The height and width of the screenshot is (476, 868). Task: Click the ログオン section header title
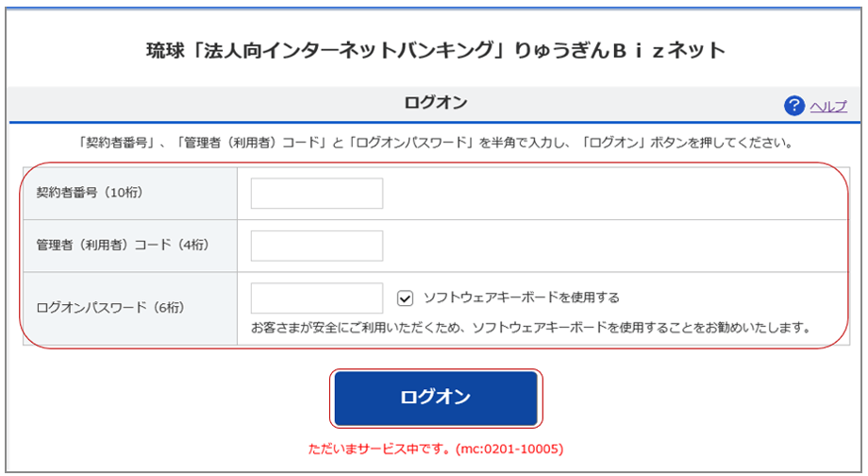(x=435, y=102)
